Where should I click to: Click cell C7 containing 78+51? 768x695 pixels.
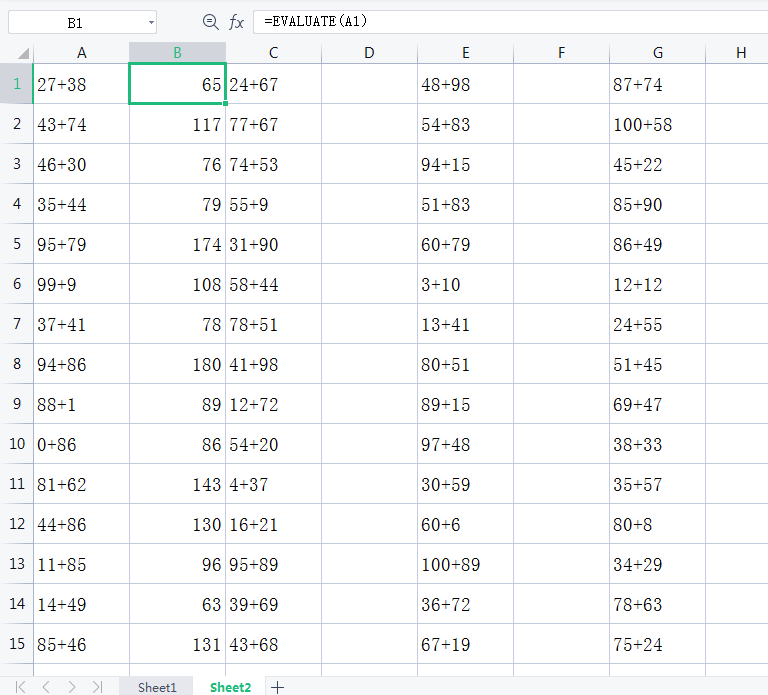[273, 324]
